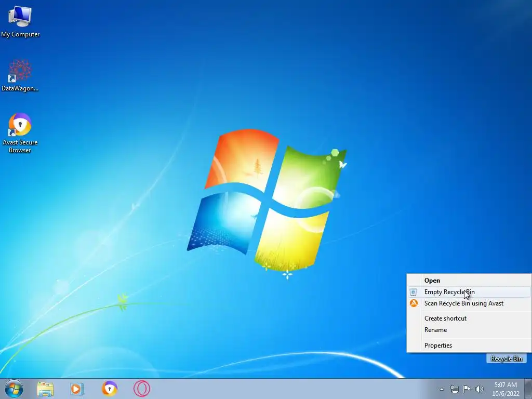The height and width of the screenshot is (399, 532).
Task: Choose Create shortcut in the context menu
Action: 469,318
